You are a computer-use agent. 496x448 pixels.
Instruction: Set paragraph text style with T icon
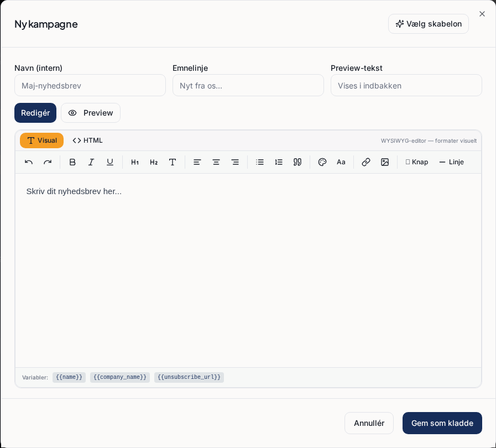point(173,162)
